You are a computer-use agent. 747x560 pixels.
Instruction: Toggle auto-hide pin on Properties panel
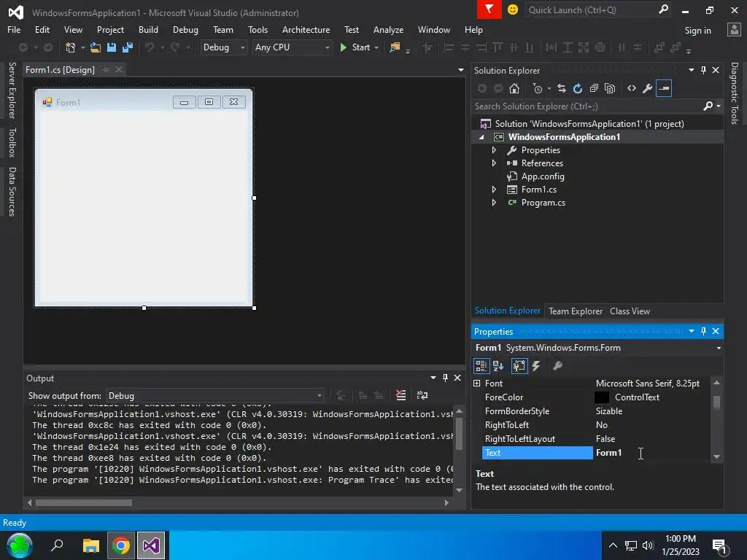pyautogui.click(x=704, y=331)
